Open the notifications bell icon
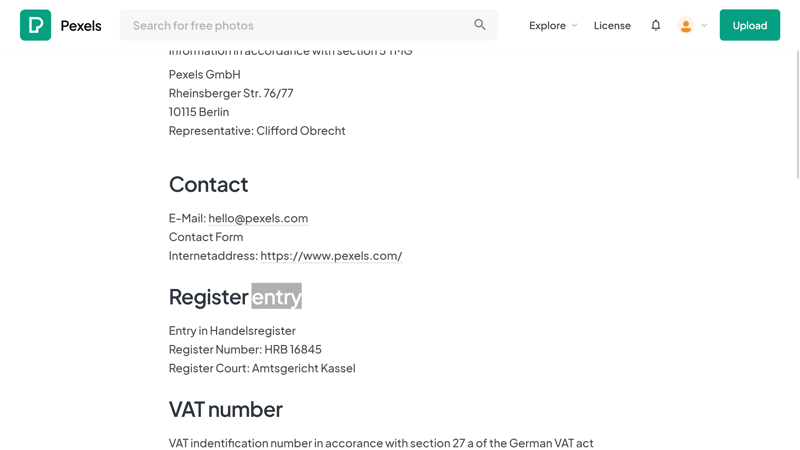 [656, 25]
